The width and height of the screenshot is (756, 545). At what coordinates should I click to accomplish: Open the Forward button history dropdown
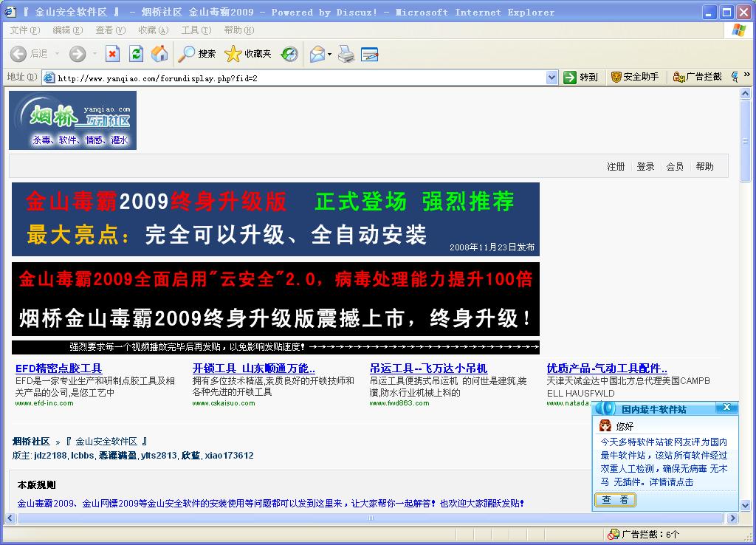pyautogui.click(x=94, y=53)
